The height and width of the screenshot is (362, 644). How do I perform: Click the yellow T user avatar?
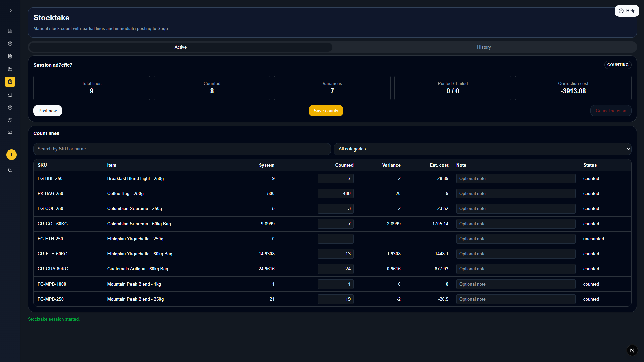pyautogui.click(x=11, y=155)
